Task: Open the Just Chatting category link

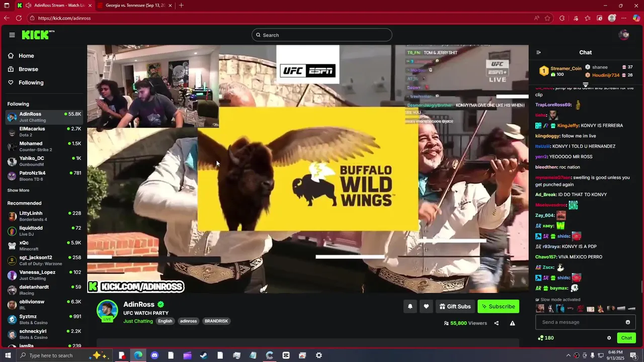Action: (x=138, y=321)
